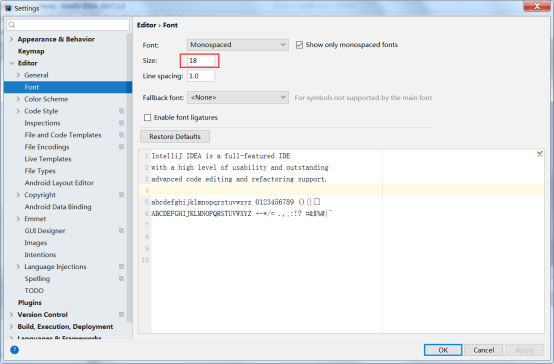Open Android Layout Editor settings
Screen dimensions: 554x364
[x=59, y=183]
